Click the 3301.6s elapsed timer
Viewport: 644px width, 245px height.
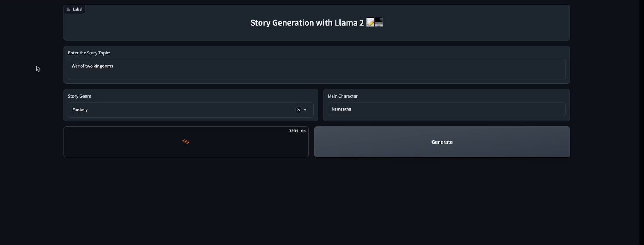[x=297, y=131]
